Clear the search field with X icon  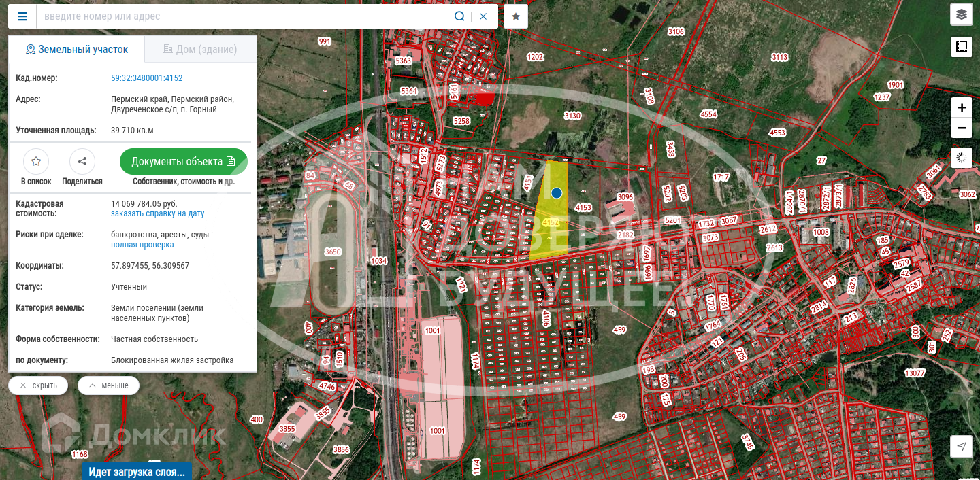(483, 16)
